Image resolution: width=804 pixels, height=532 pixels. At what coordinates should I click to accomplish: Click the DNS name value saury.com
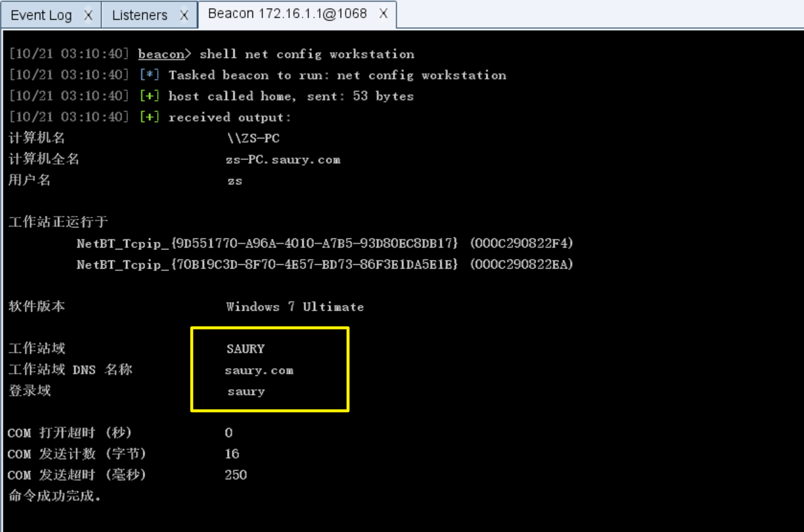pos(259,370)
